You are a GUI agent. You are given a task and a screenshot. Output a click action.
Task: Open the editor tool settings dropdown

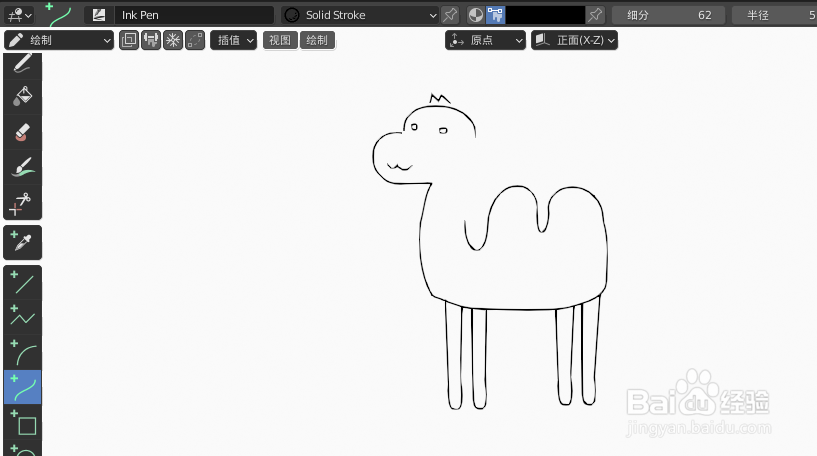[x=20, y=15]
